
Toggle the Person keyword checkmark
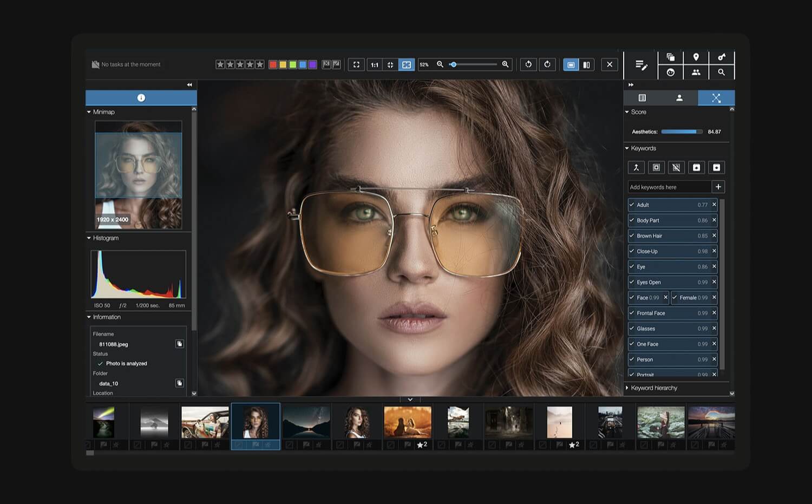coord(632,359)
